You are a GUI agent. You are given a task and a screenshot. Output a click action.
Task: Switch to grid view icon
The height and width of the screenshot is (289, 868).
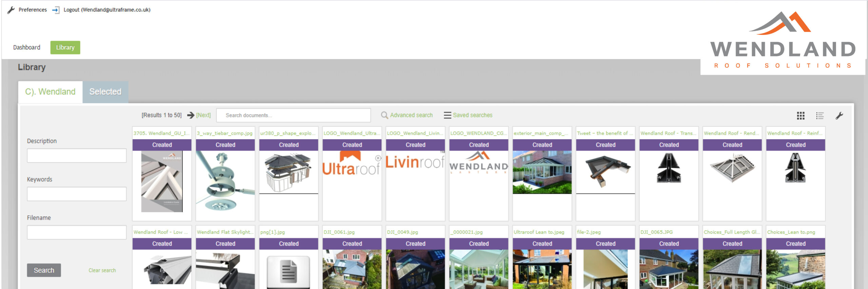(x=801, y=116)
